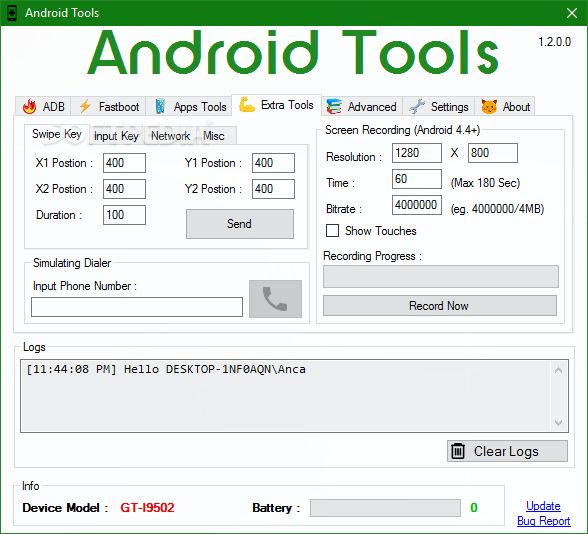588x534 pixels.
Task: Click the flame icon on ADB tab
Action: point(29,106)
